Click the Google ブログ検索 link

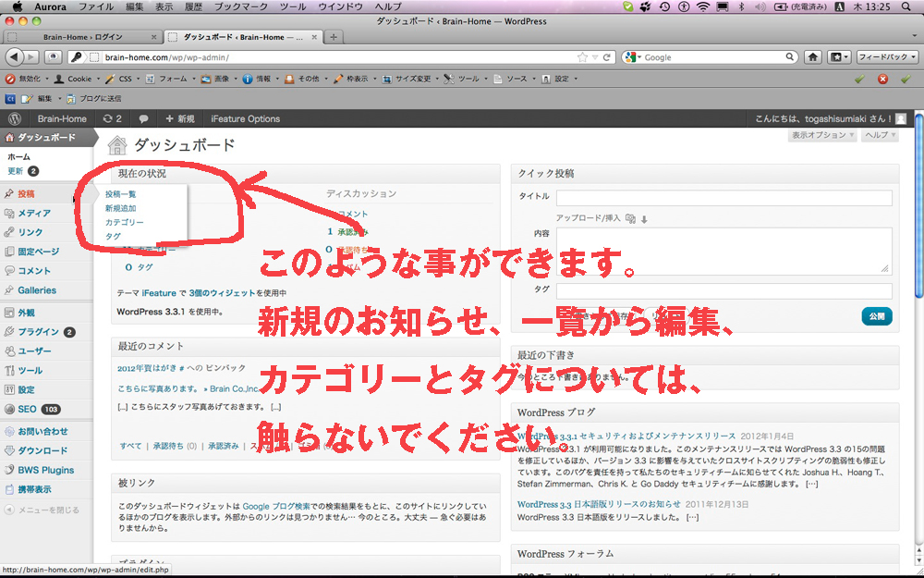tap(276, 506)
